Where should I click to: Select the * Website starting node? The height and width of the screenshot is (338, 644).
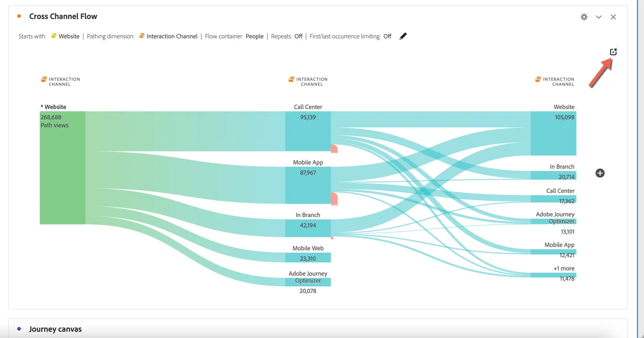pyautogui.click(x=63, y=167)
